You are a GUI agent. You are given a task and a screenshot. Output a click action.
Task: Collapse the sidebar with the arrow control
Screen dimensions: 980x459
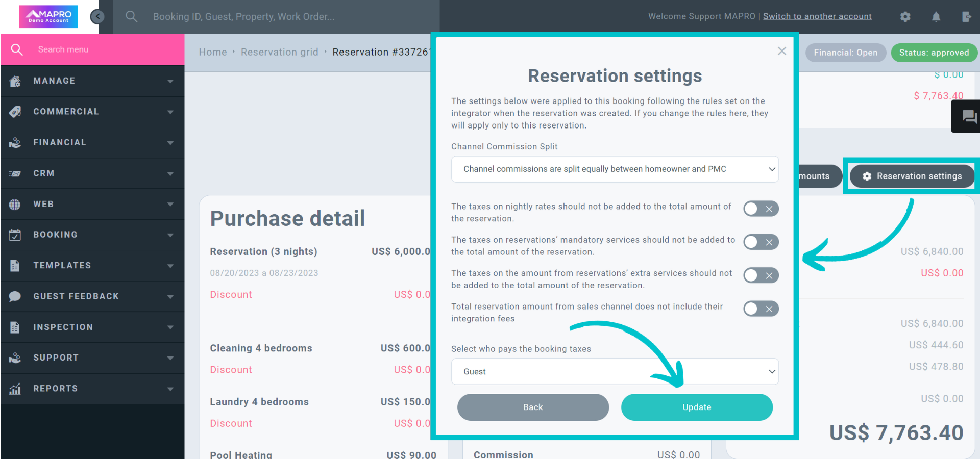point(97,16)
